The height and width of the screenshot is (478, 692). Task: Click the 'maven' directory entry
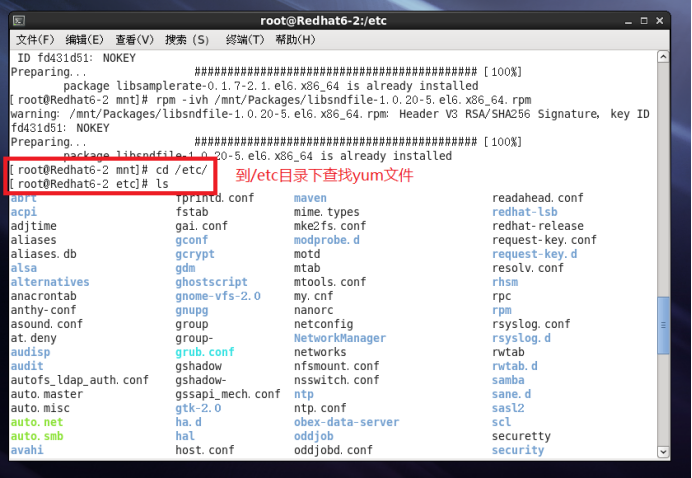(310, 198)
